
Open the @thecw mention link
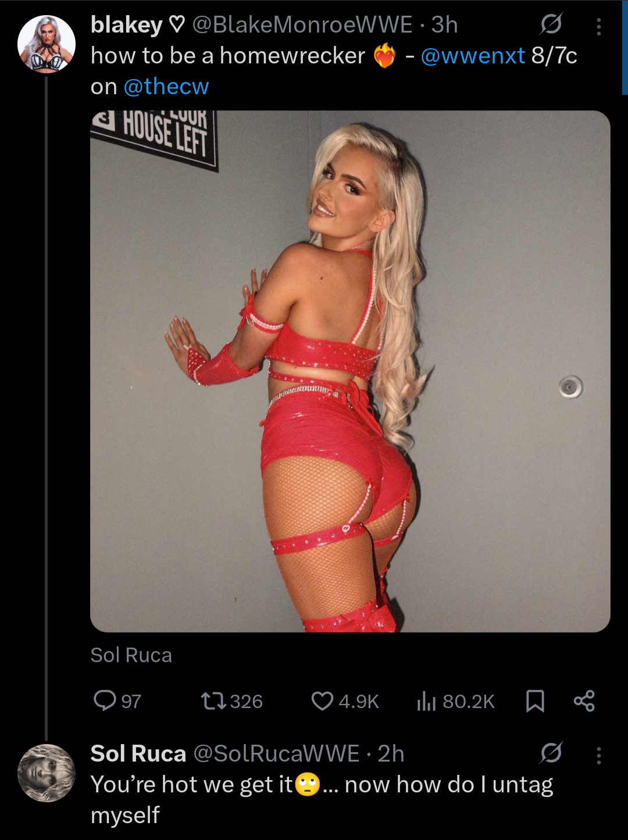click(166, 87)
